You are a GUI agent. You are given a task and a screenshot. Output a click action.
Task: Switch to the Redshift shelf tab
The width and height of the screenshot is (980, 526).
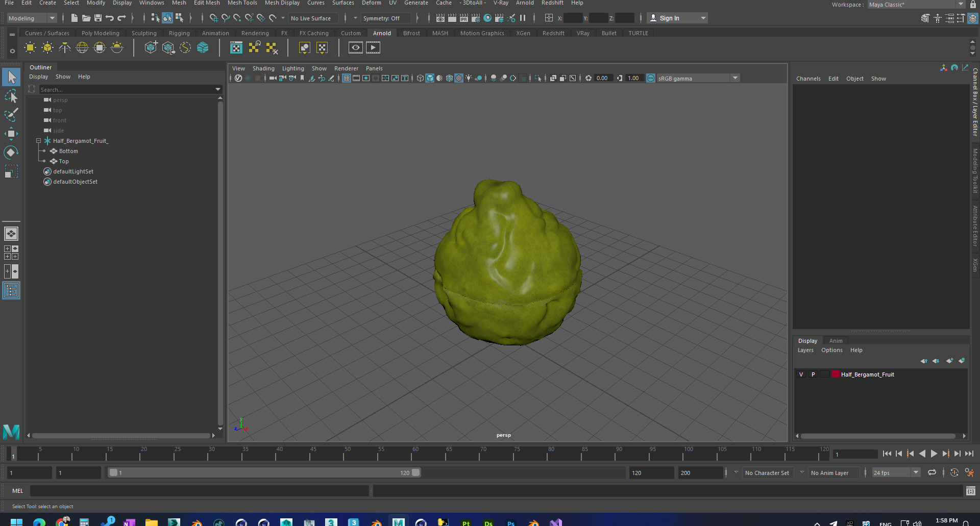click(x=553, y=33)
